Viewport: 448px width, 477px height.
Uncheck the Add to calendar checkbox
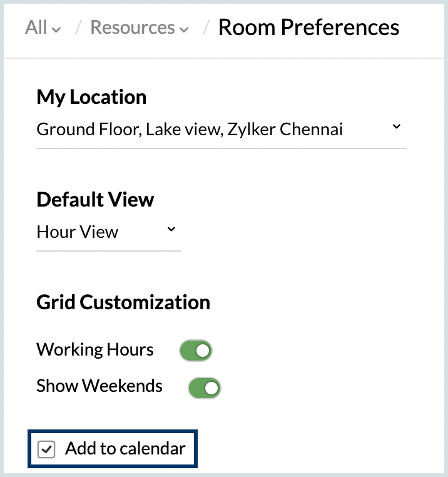click(46, 449)
